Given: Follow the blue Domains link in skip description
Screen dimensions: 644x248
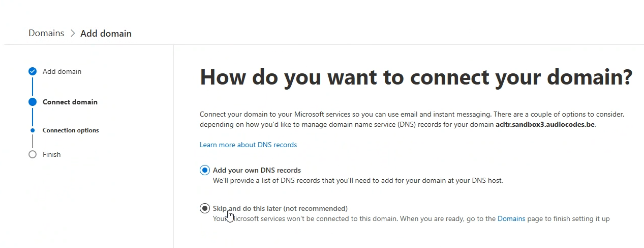Looking at the screenshot, I should (x=511, y=218).
